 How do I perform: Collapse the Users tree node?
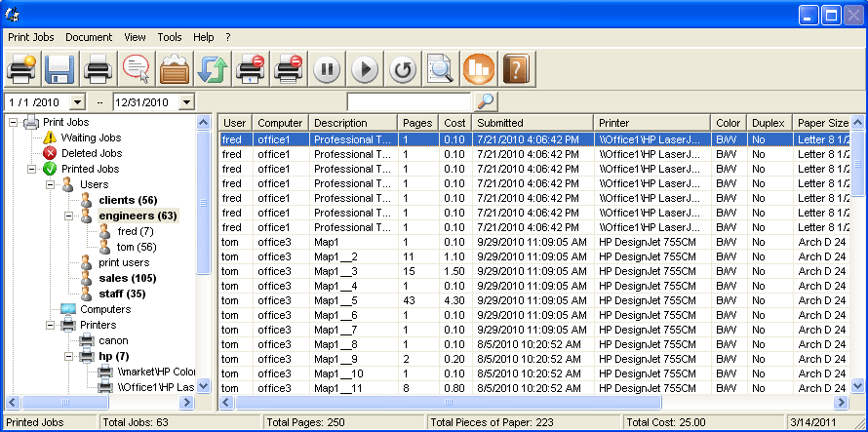tap(51, 184)
